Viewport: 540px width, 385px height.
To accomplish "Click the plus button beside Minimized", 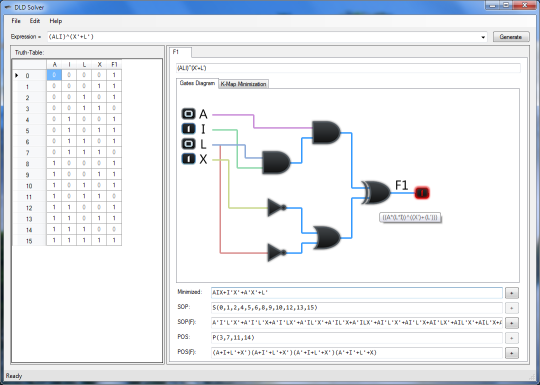I will coord(512,293).
